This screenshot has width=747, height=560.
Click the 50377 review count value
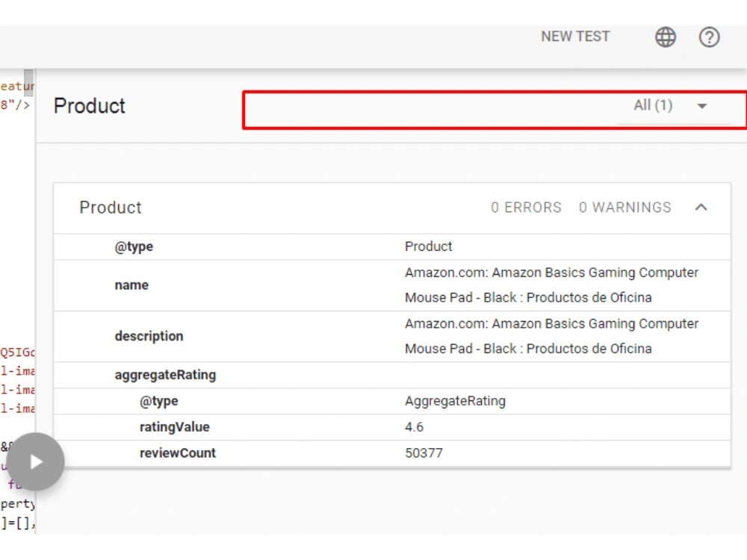(424, 453)
